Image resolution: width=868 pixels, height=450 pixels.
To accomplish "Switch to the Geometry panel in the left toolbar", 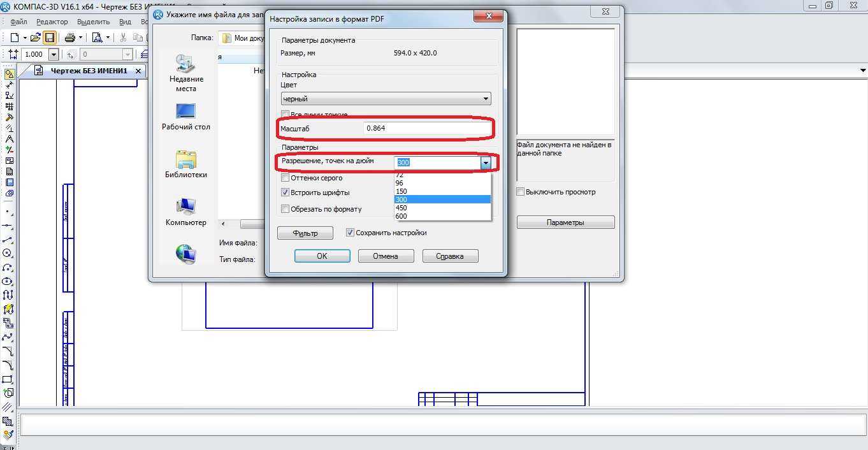I will [9, 74].
